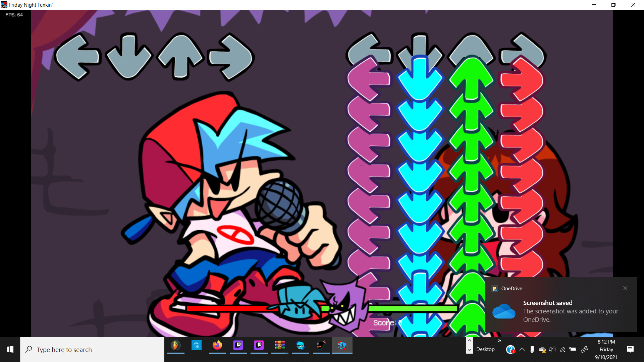The height and width of the screenshot is (362, 644).
Task: Toggle the volume icon in system tray
Action: 552,349
